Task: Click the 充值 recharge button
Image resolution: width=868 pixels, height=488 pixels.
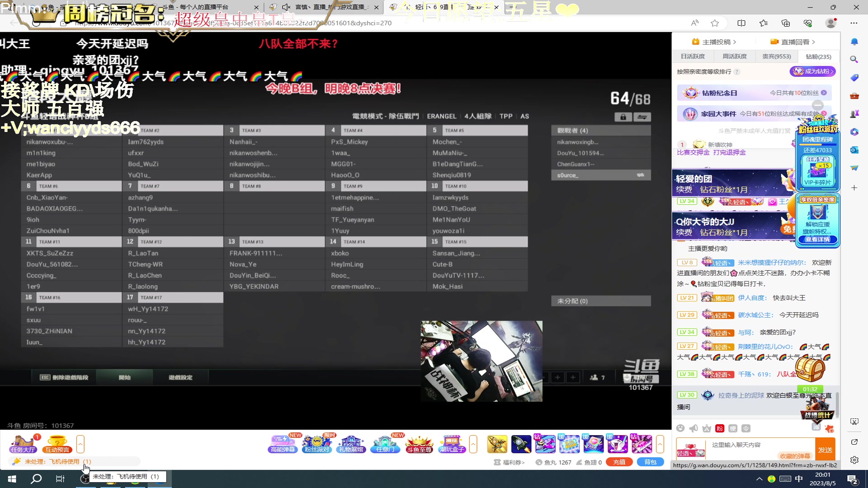Action: point(619,462)
